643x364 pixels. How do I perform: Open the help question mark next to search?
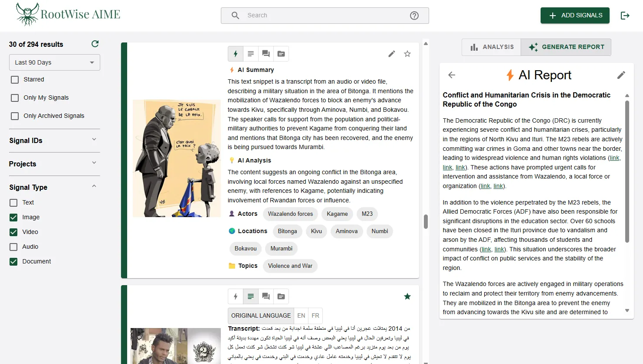(x=414, y=15)
